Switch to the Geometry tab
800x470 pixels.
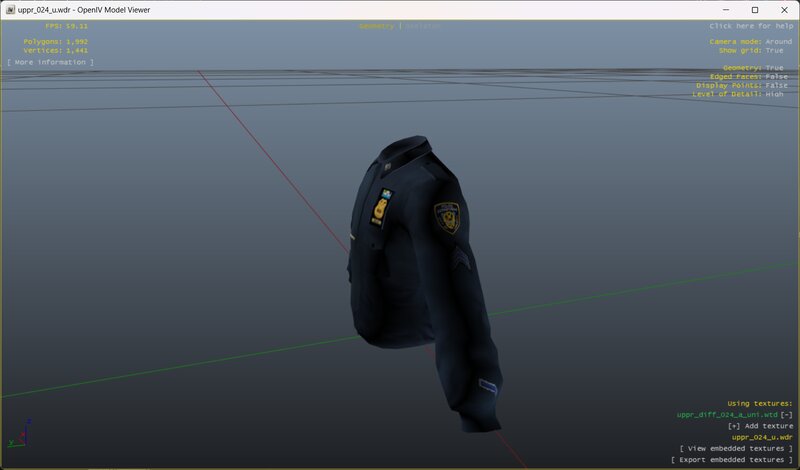[377, 26]
